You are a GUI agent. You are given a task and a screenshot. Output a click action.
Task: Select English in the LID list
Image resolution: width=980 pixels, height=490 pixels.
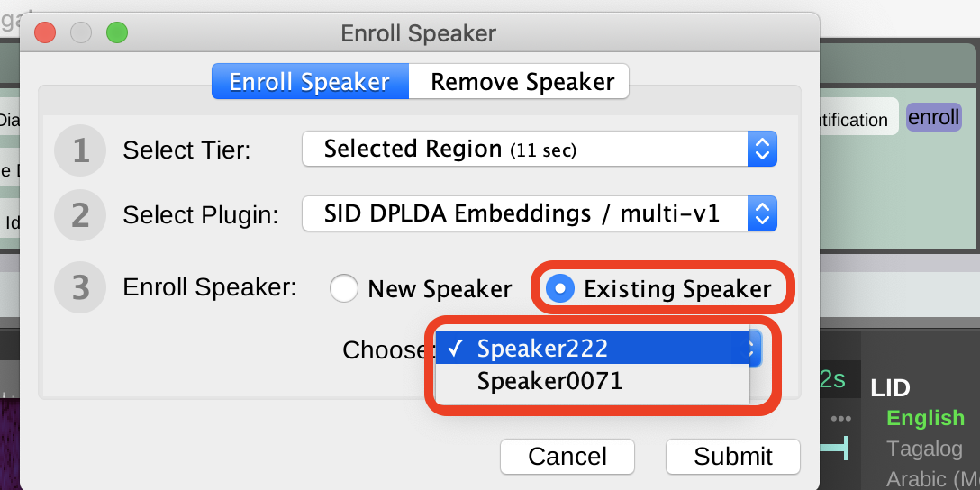point(925,418)
